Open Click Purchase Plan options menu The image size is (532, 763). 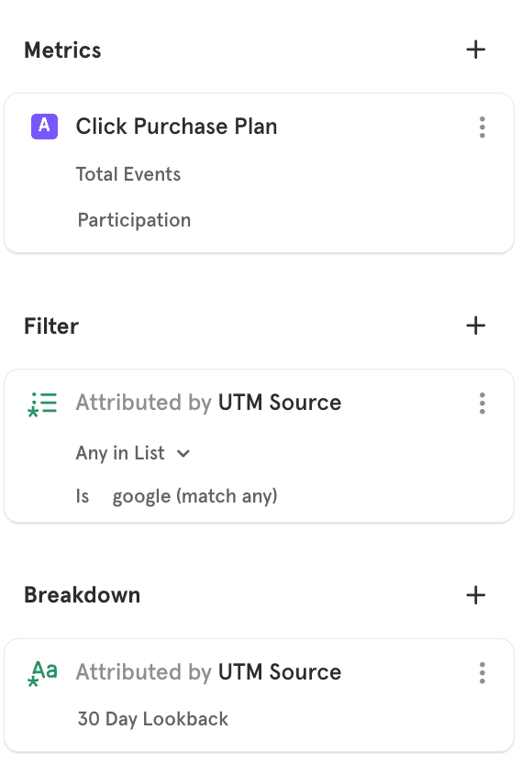click(482, 127)
